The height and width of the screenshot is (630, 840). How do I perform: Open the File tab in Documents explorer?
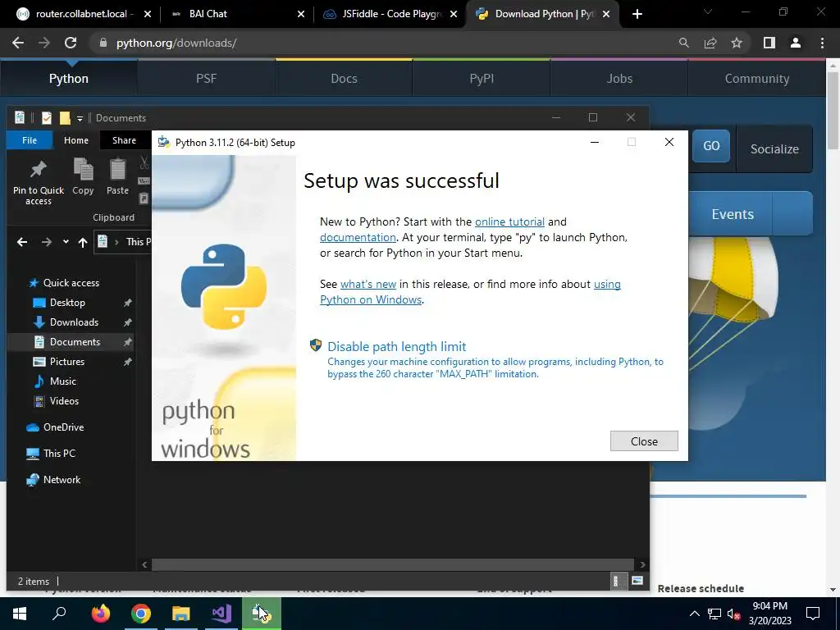tap(30, 140)
